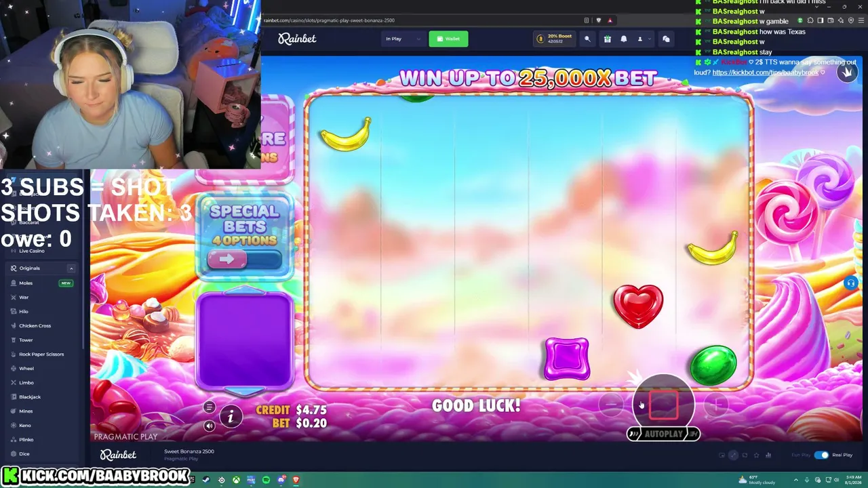Image resolution: width=868 pixels, height=488 pixels.
Task: Click the 20% Boost timer button
Action: coord(556,39)
